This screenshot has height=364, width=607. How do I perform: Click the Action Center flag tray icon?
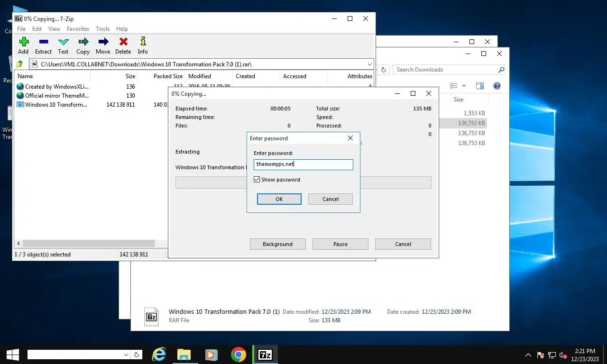pyautogui.click(x=540, y=355)
